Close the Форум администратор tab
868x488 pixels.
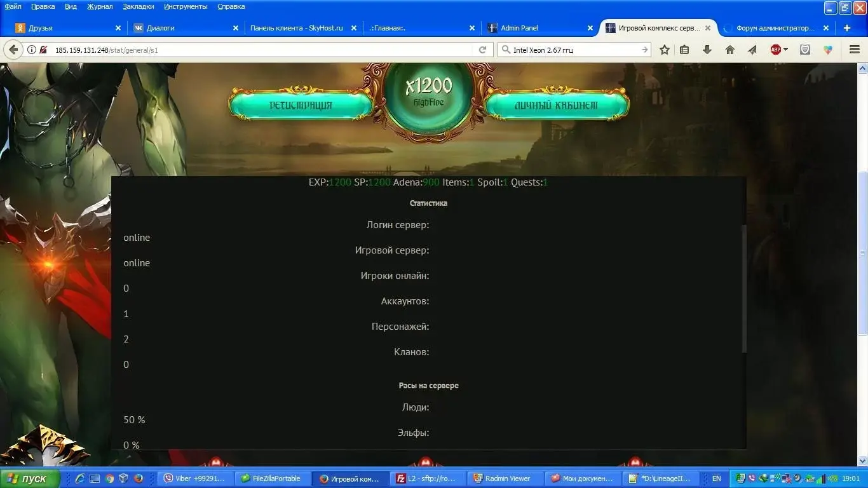coord(826,28)
